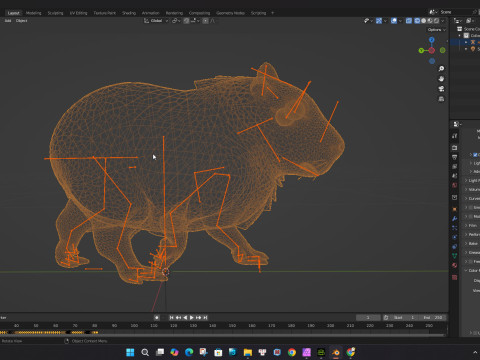Viewport: 480px width, 360px height.
Task: Open the Geometry Nodes workspace tab
Action: point(230,13)
